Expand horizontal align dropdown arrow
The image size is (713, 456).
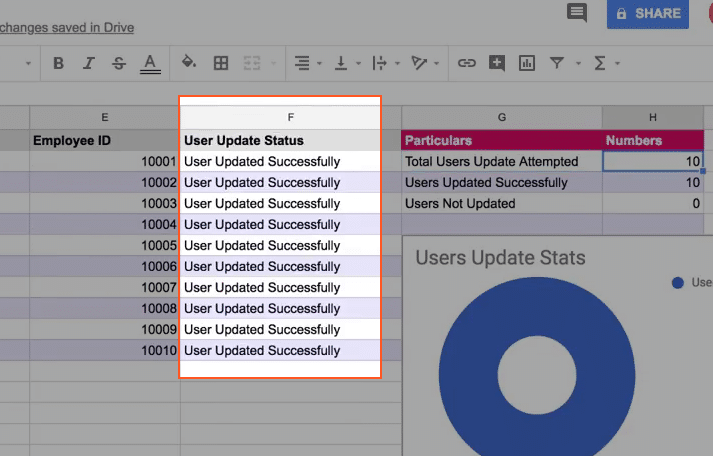(319, 63)
